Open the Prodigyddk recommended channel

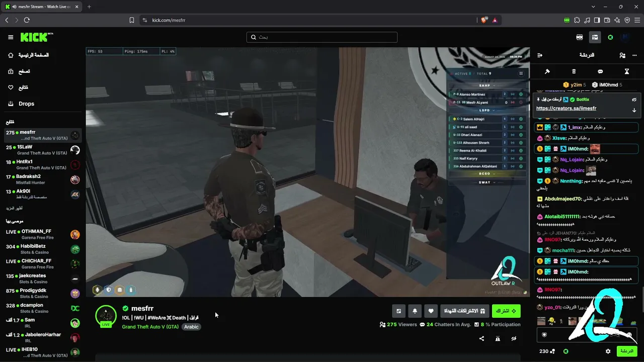pos(42,294)
